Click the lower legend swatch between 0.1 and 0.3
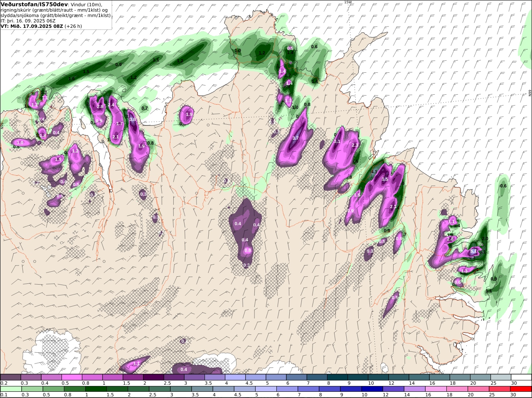The width and height of the screenshot is (532, 398). (10, 389)
